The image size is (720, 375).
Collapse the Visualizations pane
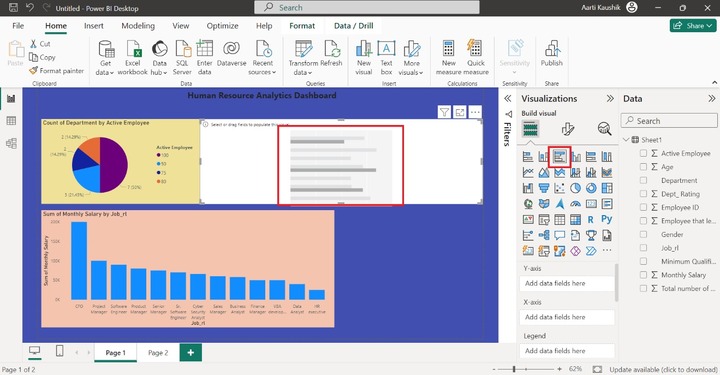pyautogui.click(x=610, y=99)
